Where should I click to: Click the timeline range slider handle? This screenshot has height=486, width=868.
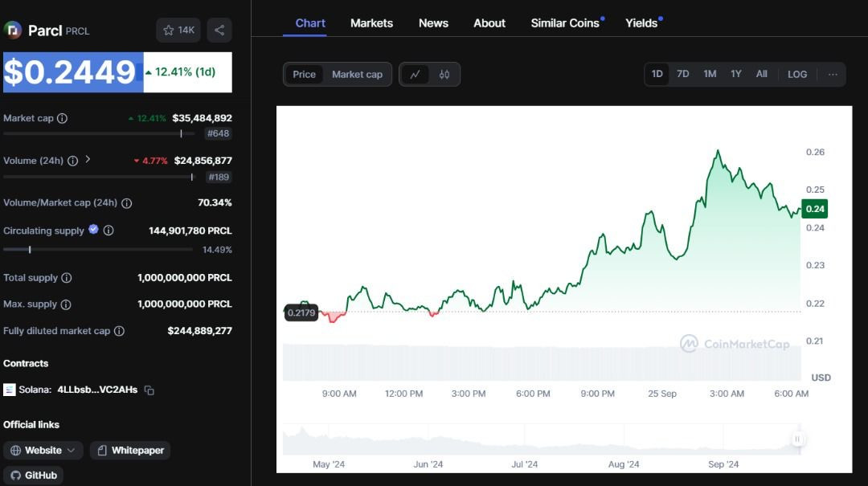click(x=798, y=439)
